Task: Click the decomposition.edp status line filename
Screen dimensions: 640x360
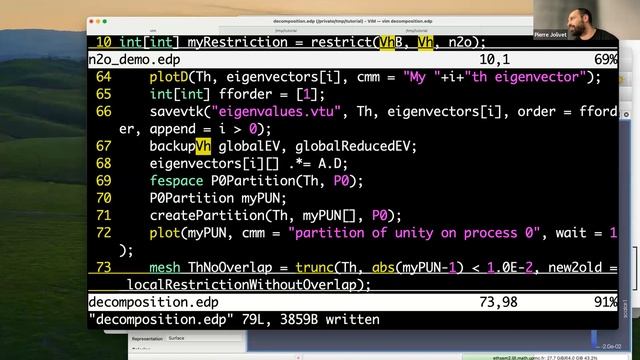Action: pos(153,302)
